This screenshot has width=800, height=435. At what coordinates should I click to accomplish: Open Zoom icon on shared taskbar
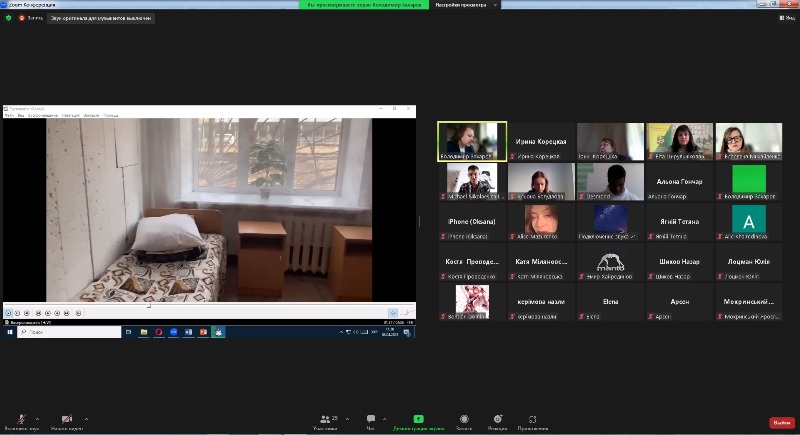(x=173, y=332)
